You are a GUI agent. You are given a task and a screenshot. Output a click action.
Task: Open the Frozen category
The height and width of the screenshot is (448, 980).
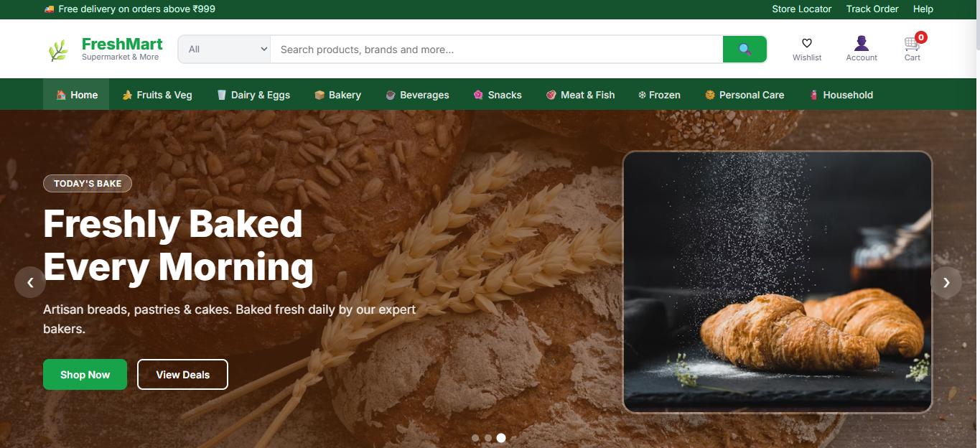click(659, 95)
